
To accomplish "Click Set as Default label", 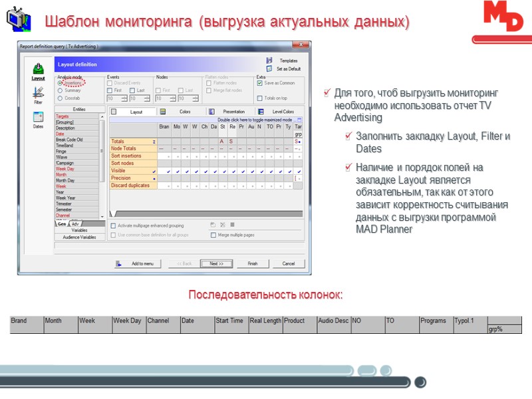I will [289, 69].
